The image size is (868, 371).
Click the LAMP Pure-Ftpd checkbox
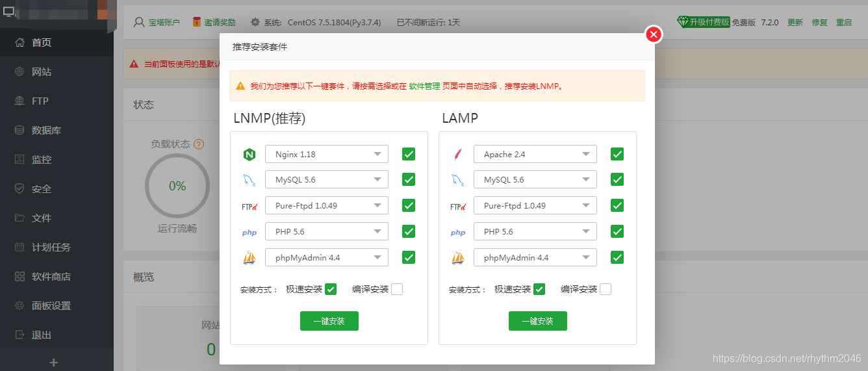[617, 205]
